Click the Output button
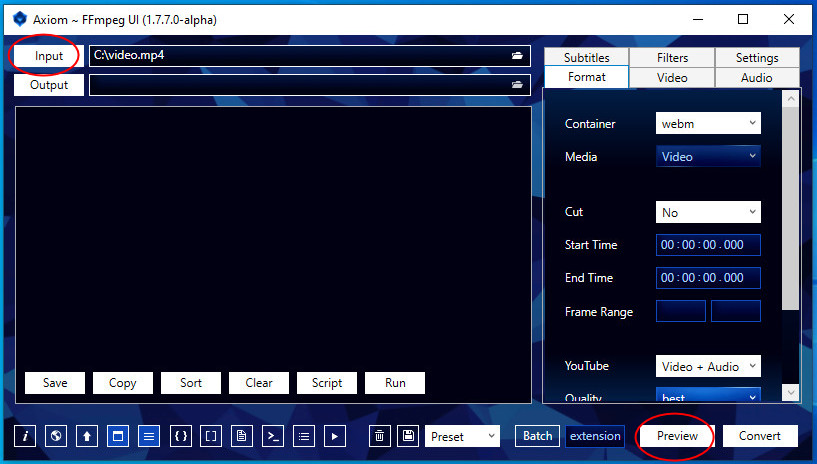 [48, 85]
